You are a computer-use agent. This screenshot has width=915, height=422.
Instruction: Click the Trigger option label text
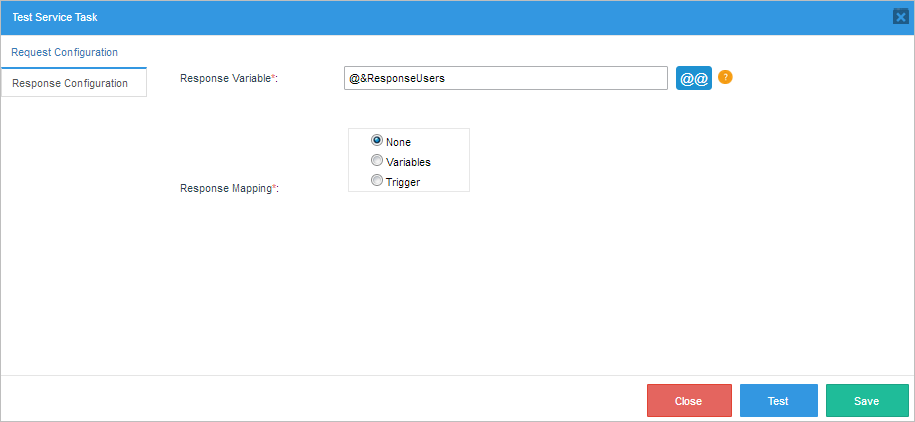click(x=403, y=182)
